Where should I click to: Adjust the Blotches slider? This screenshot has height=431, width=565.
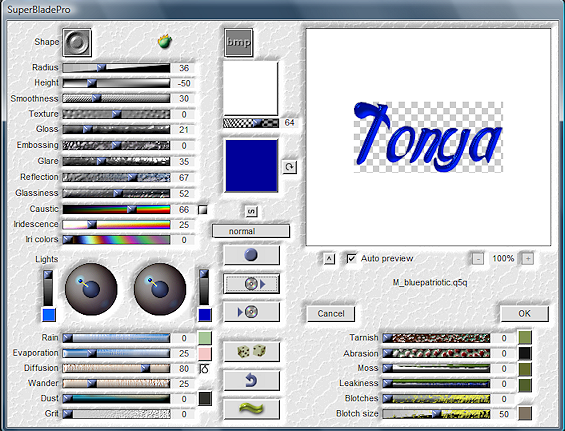(436, 399)
